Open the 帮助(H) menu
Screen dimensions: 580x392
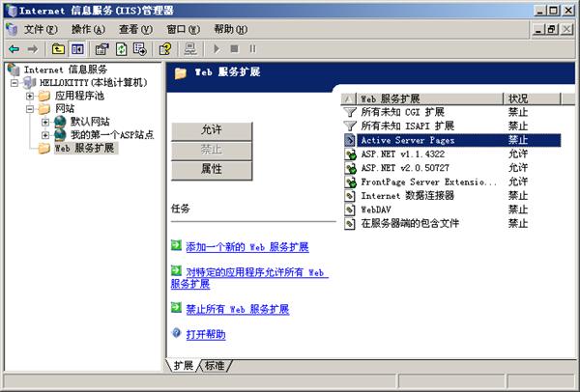(x=230, y=29)
